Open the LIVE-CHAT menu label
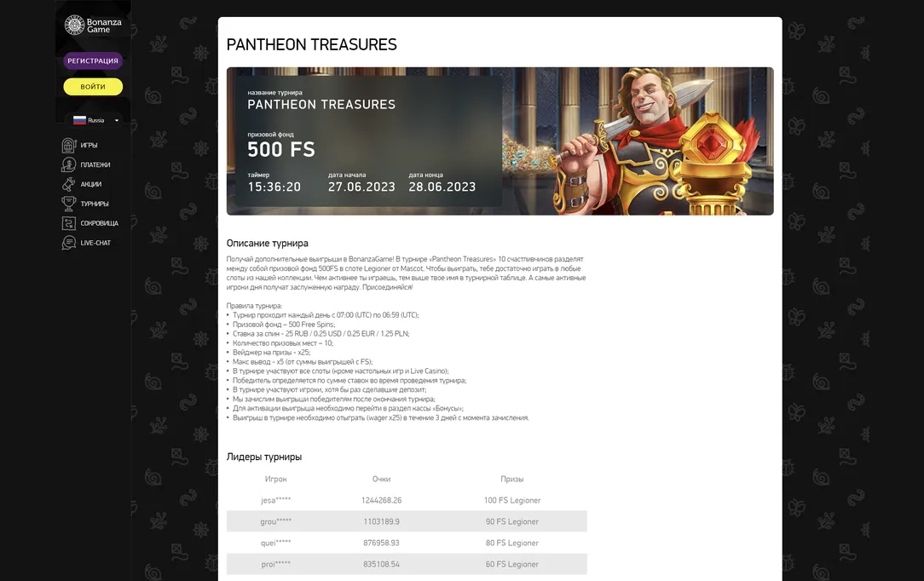This screenshot has height=581, width=924. pyautogui.click(x=95, y=243)
